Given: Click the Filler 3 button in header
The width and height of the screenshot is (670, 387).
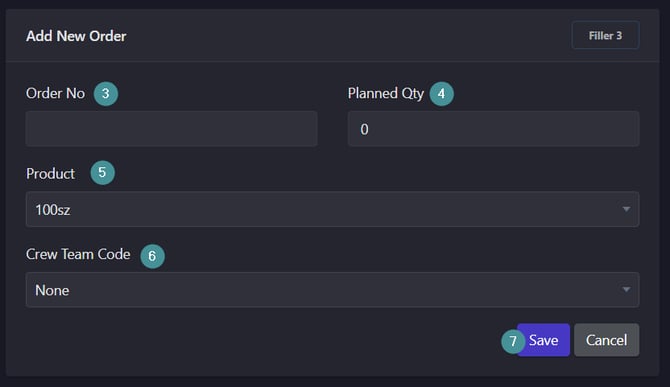Looking at the screenshot, I should pos(605,35).
